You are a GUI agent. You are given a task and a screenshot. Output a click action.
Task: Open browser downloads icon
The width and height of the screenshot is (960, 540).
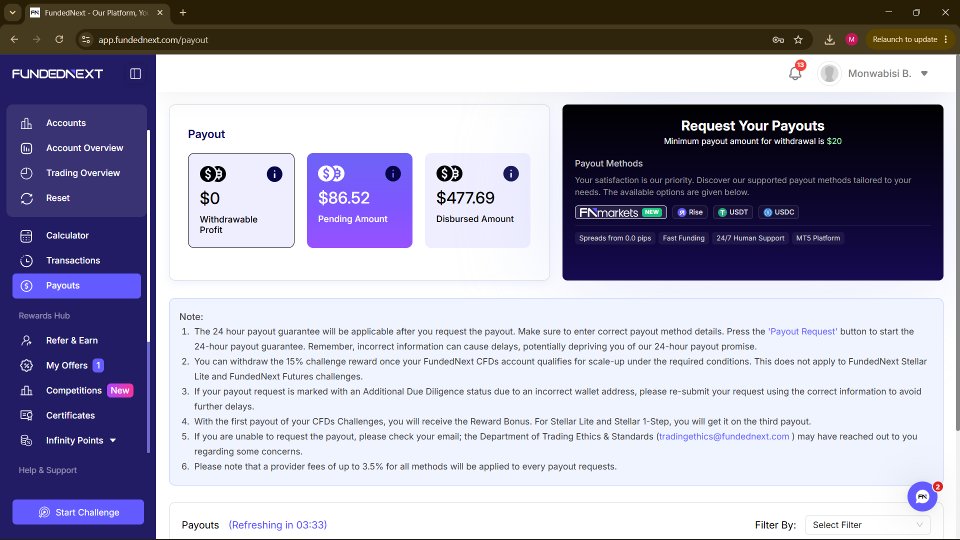pyautogui.click(x=830, y=40)
